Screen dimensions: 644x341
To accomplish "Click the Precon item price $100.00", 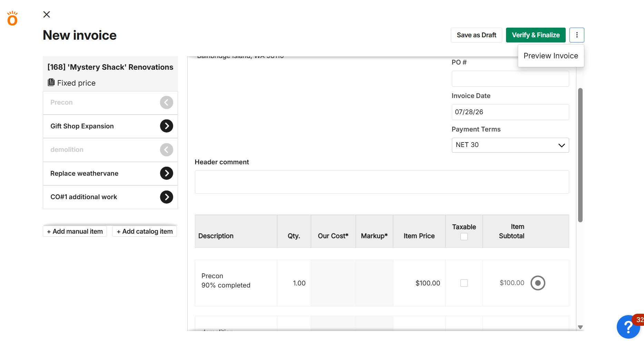I will click(428, 283).
